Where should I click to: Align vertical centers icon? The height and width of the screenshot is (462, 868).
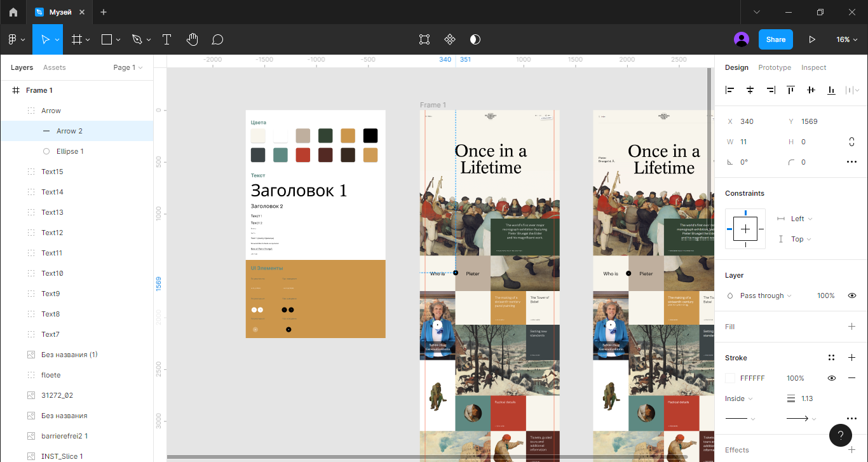click(x=811, y=90)
